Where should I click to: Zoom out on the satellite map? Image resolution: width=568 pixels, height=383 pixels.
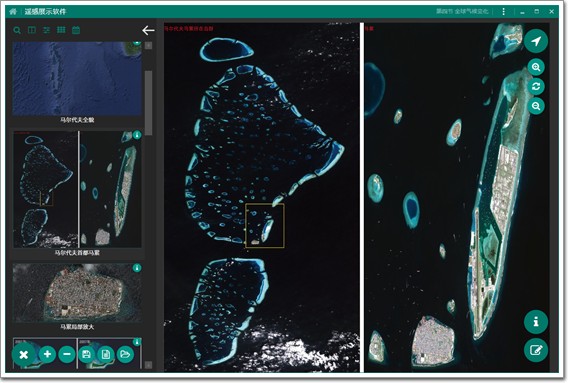(536, 106)
